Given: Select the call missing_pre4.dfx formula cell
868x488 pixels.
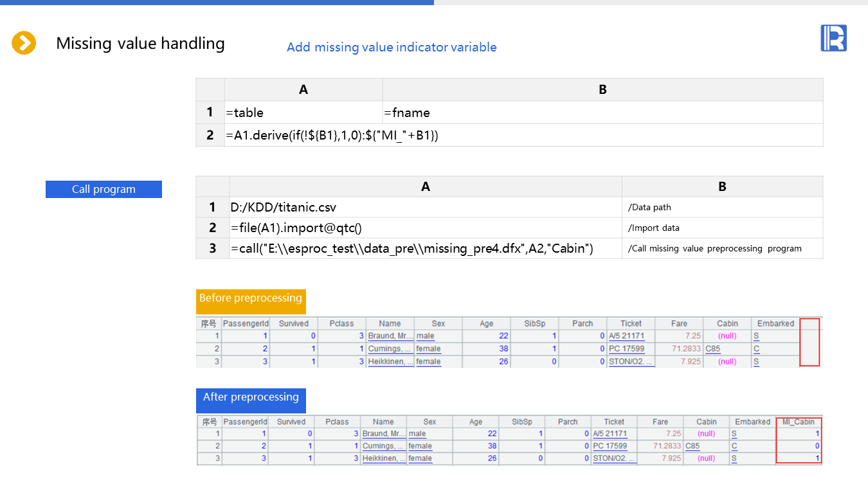Looking at the screenshot, I should point(425,248).
